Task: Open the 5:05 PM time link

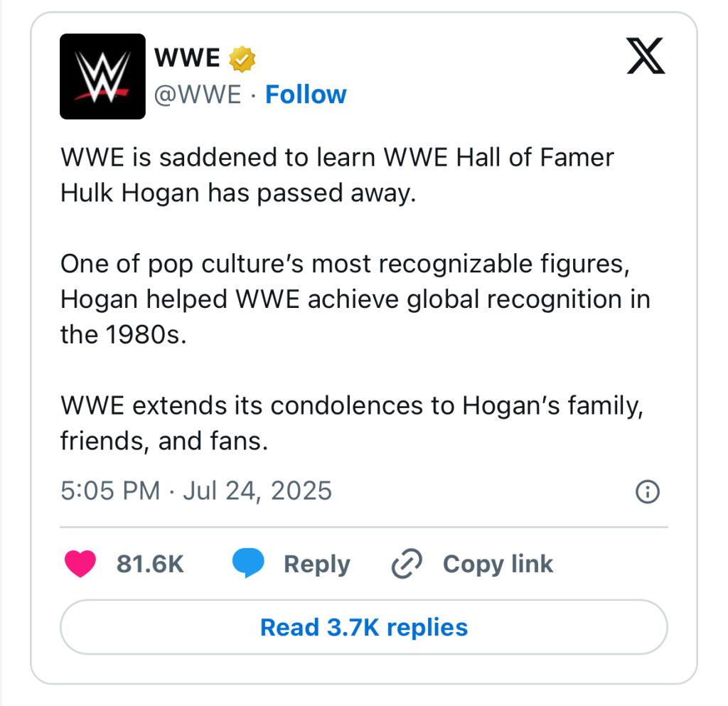Action: (110, 491)
